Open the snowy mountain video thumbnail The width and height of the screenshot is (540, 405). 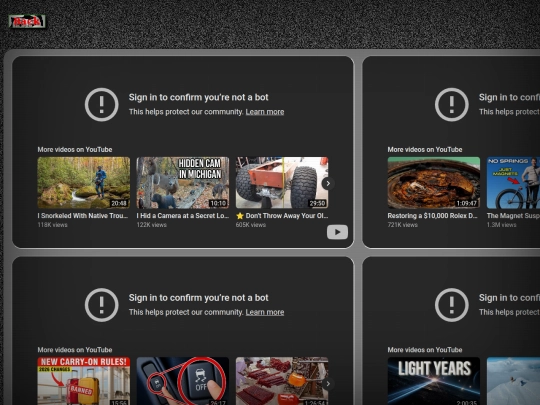click(x=513, y=381)
